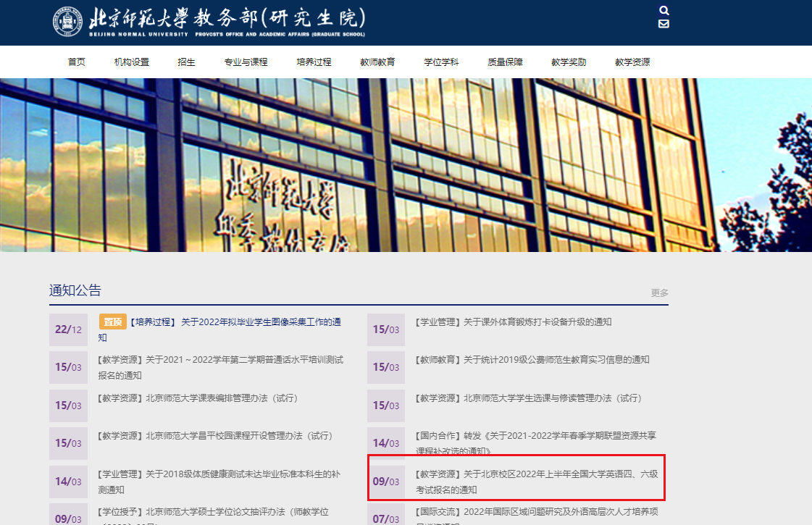Open 2019级公费师范生教育实习信息 notice
This screenshot has height=525, width=812.
[x=533, y=360]
